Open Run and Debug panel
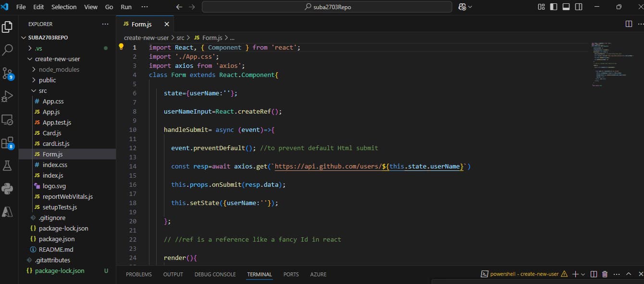The height and width of the screenshot is (284, 644). (x=7, y=96)
